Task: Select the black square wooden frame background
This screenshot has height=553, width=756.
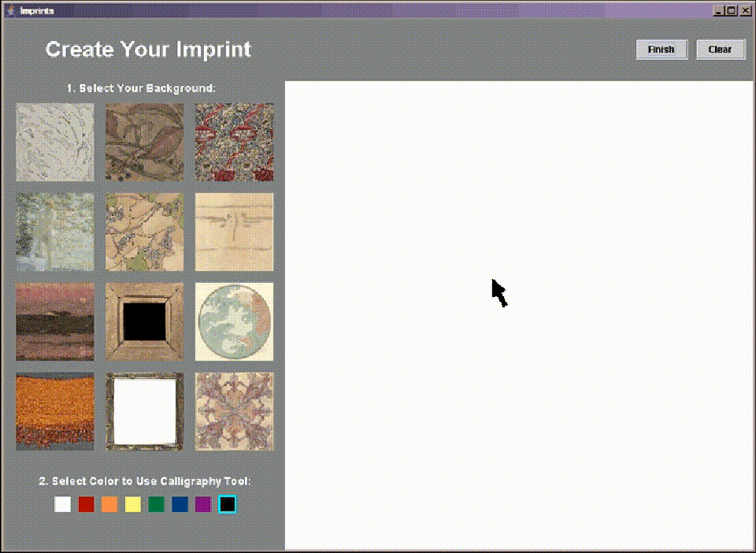Action: tap(145, 321)
